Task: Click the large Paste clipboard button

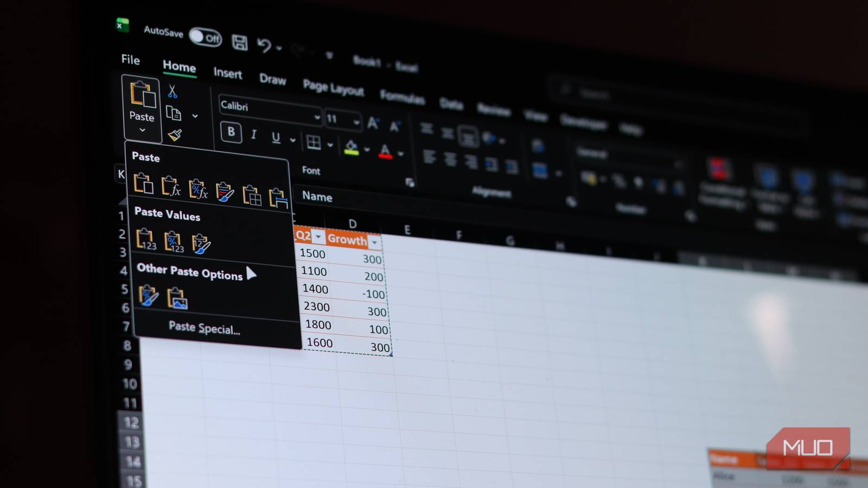Action: tap(142, 100)
